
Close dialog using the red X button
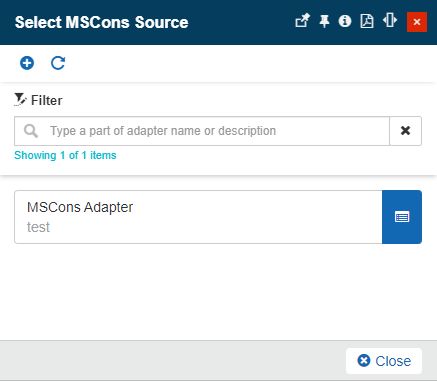(x=417, y=22)
